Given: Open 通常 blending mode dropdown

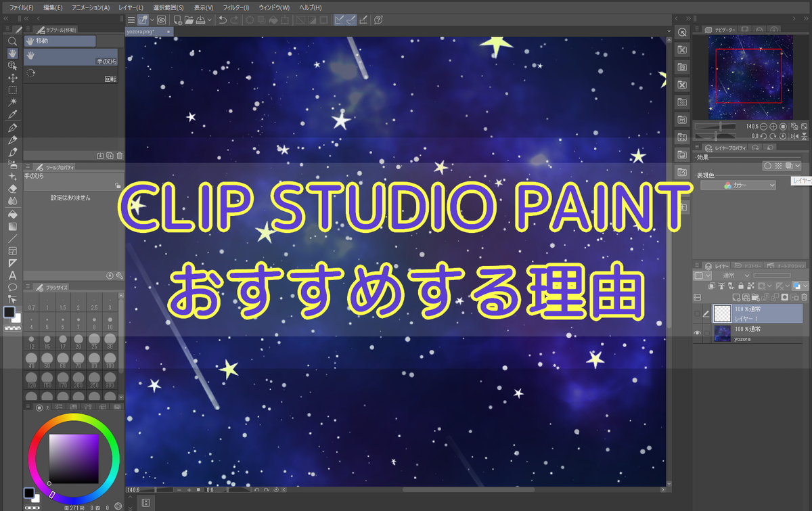Looking at the screenshot, I should coord(731,275).
